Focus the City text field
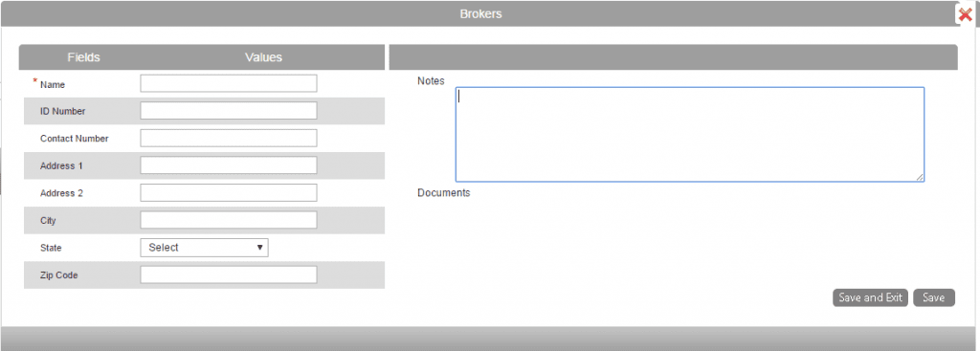This screenshot has width=980, height=351. (228, 221)
